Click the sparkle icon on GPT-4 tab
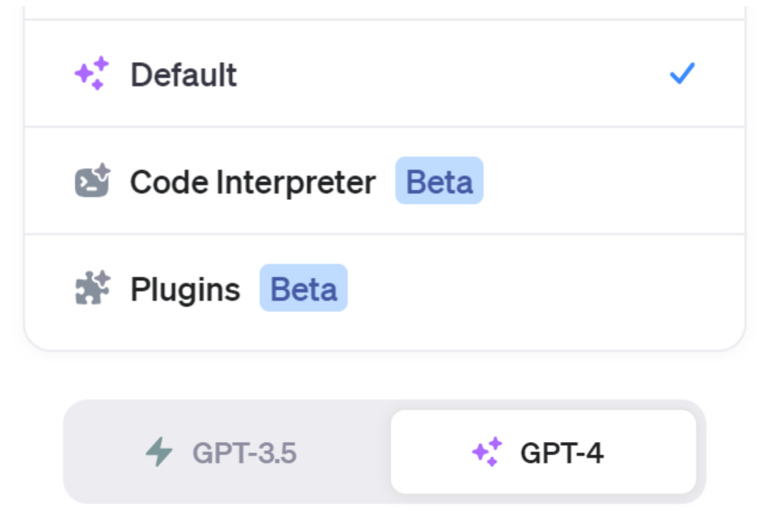Viewport: 771px width, 532px height. [x=487, y=452]
